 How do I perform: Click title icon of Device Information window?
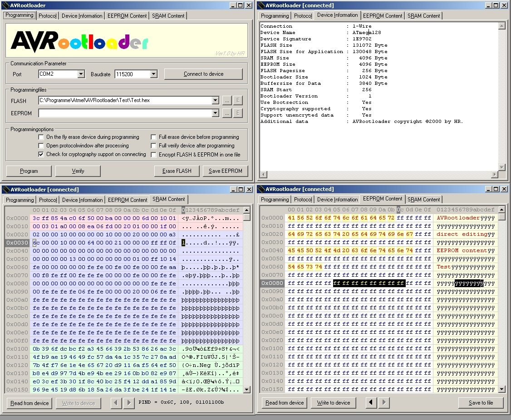261,5
